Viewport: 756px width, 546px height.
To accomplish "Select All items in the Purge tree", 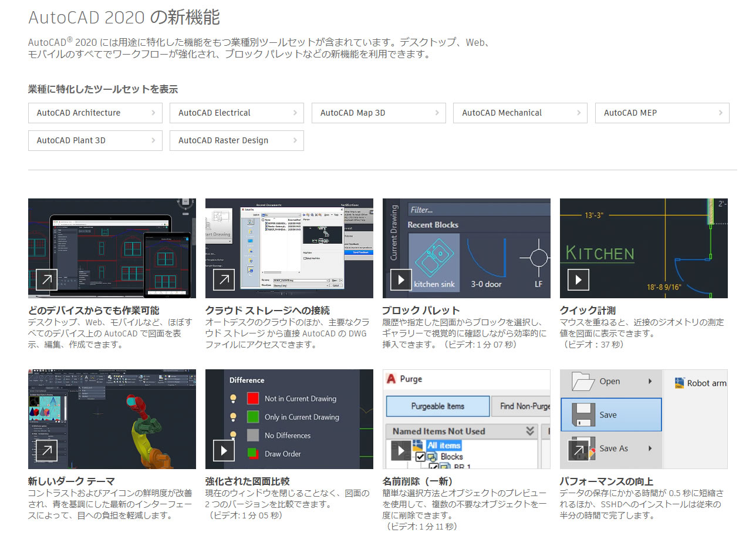I will tap(444, 446).
